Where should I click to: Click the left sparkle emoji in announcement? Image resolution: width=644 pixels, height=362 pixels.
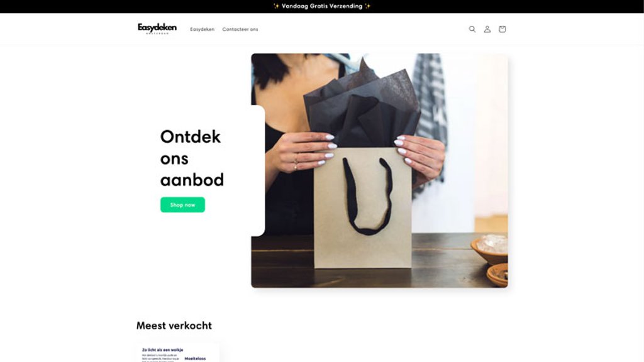277,6
